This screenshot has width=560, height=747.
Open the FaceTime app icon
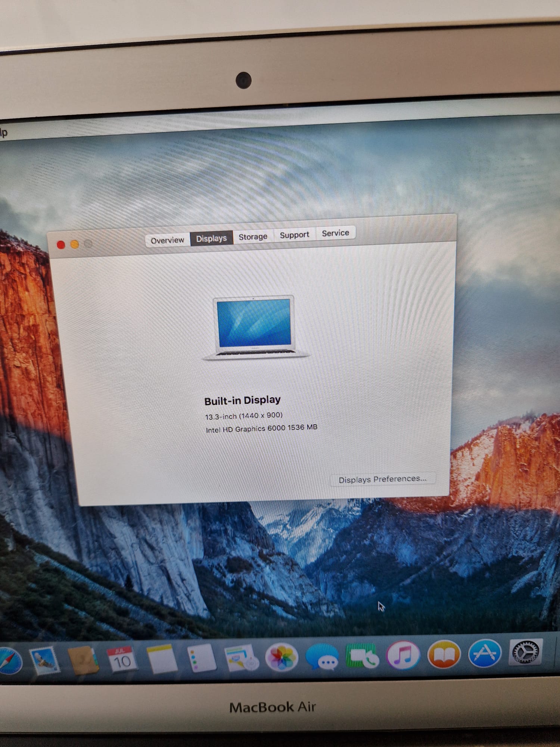[x=363, y=655]
